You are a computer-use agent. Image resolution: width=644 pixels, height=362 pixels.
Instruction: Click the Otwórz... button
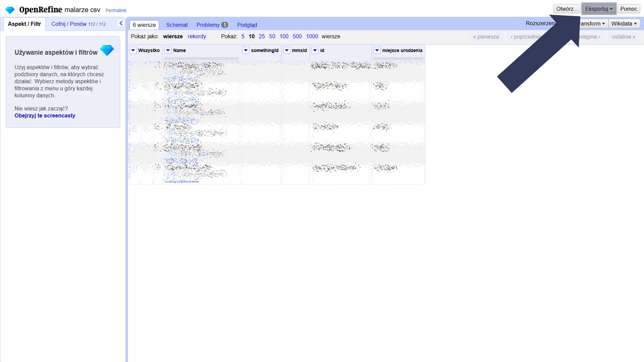tap(567, 9)
